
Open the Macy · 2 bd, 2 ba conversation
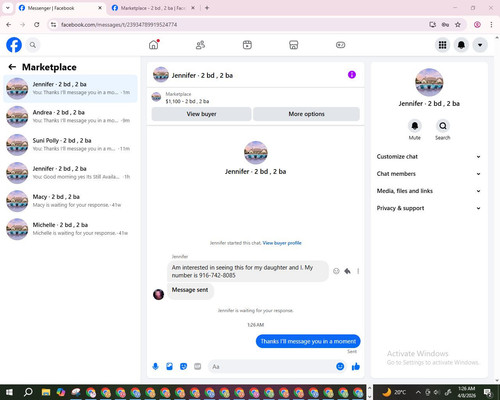pos(70,201)
